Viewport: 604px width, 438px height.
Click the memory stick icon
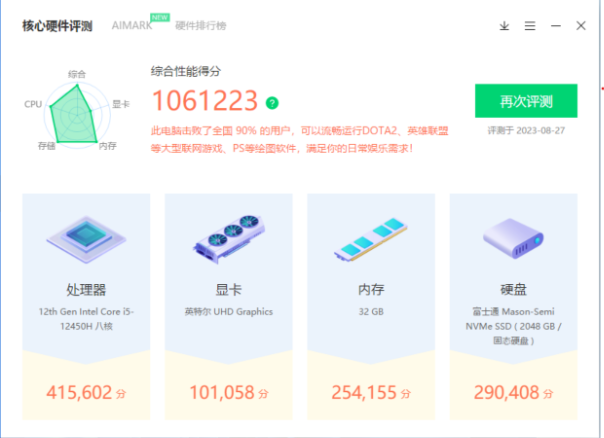(371, 240)
